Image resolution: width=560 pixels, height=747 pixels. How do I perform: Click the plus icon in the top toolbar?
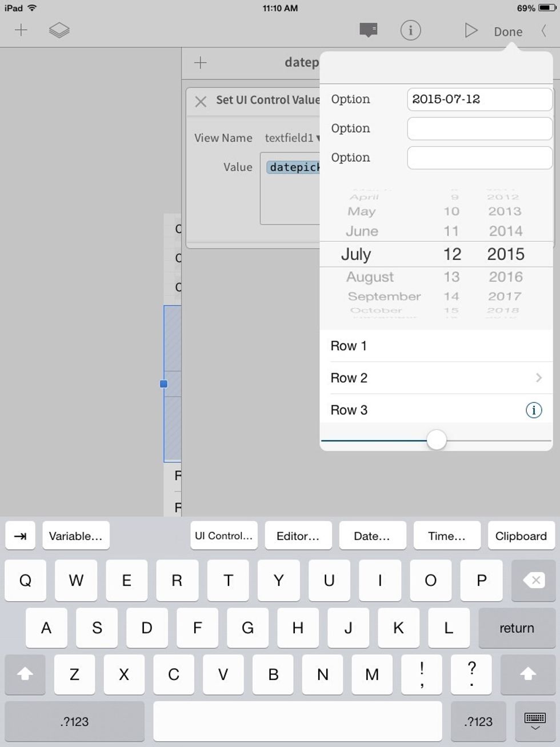coord(21,30)
